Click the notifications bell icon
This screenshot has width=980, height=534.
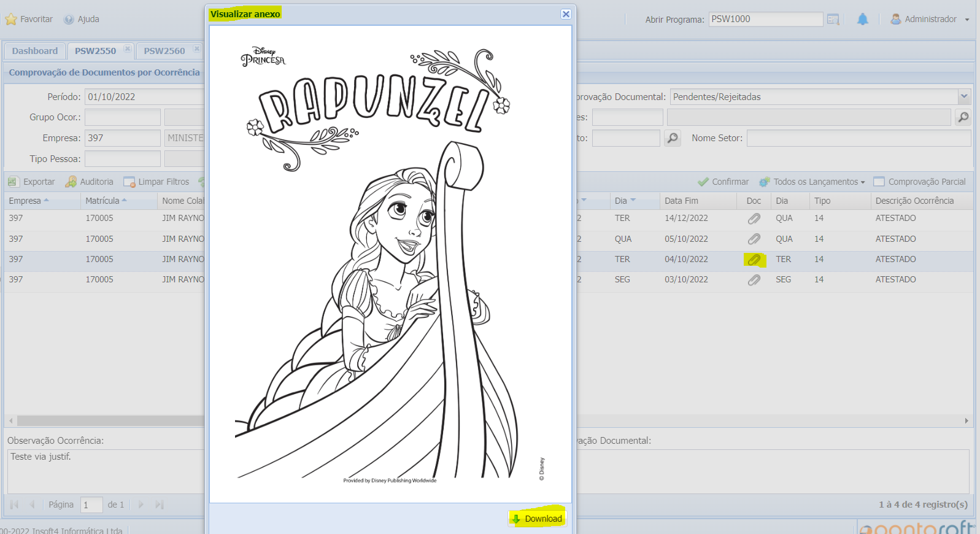point(863,19)
